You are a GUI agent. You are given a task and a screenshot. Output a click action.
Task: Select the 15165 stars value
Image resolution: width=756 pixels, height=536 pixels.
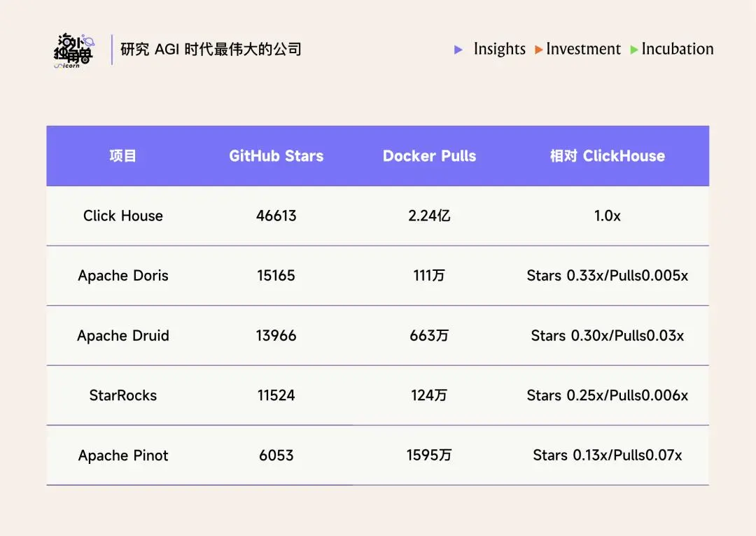click(x=276, y=275)
